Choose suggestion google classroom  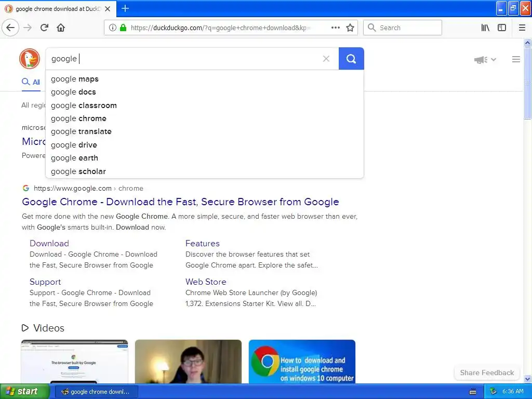(205, 105)
